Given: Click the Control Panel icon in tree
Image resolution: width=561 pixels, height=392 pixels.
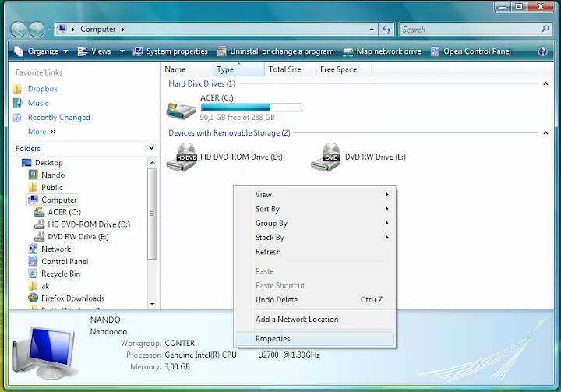Looking at the screenshot, I should click(x=33, y=261).
